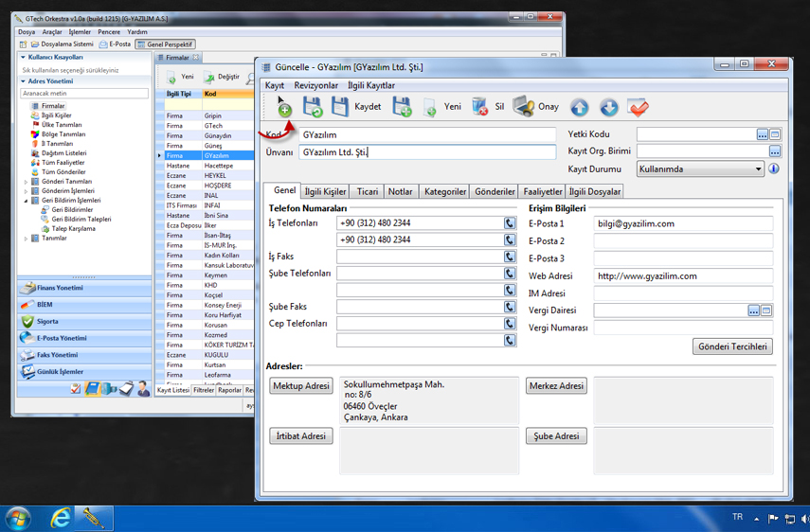Image resolution: width=810 pixels, height=532 pixels.
Task: Open E-Posta Yönetimi panel
Action: point(84,338)
